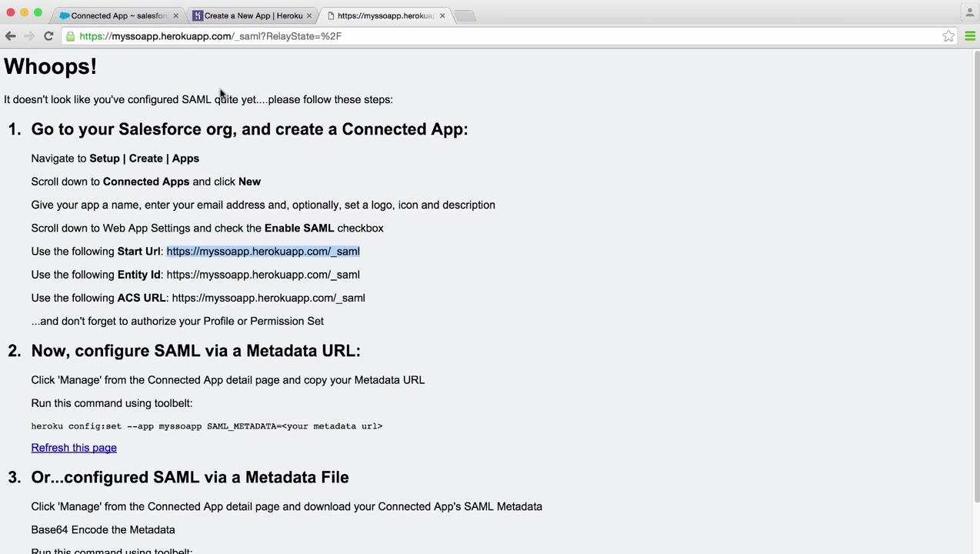Click the vertical scrollbar thumb
The width and height of the screenshot is (980, 554).
975,277
